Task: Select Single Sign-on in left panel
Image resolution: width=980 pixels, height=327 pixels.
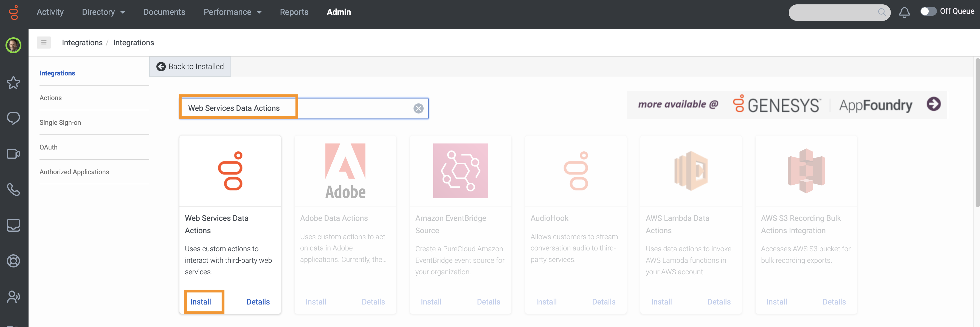Action: pyautogui.click(x=60, y=122)
